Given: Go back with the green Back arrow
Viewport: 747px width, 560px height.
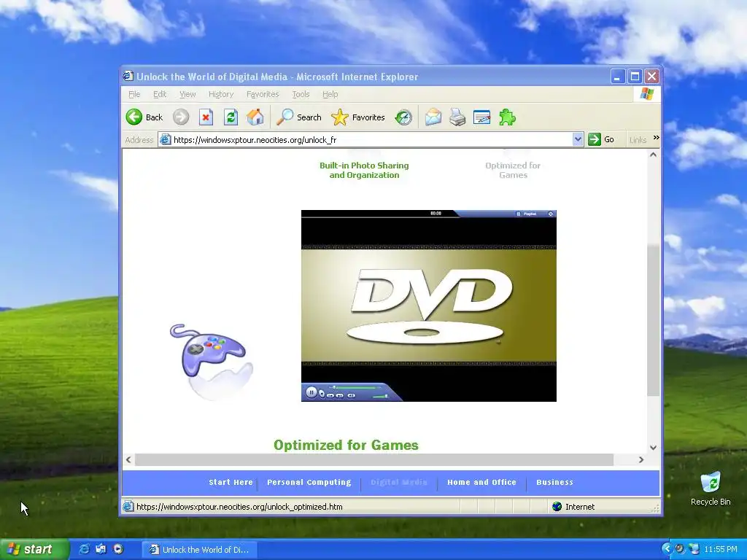Looking at the screenshot, I should click(x=144, y=117).
